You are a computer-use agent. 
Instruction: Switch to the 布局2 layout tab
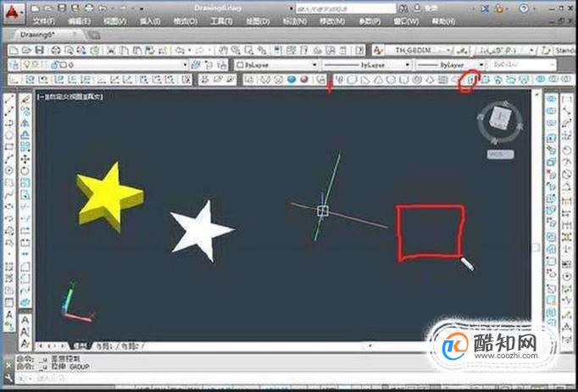pyautogui.click(x=130, y=346)
